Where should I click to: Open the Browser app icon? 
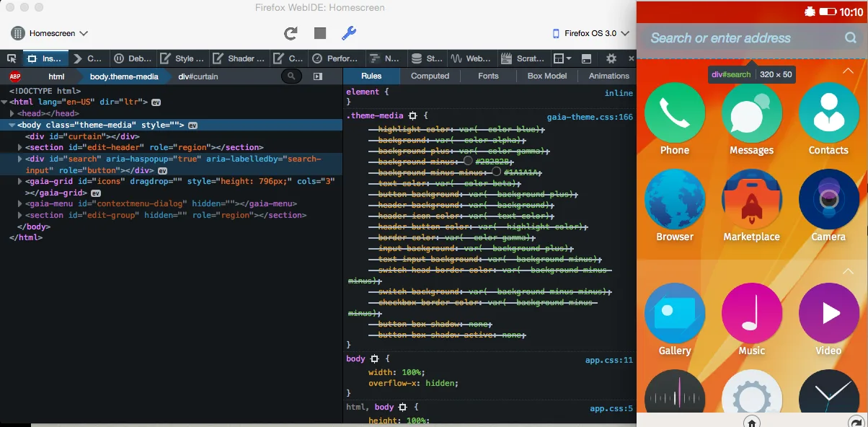(x=674, y=199)
